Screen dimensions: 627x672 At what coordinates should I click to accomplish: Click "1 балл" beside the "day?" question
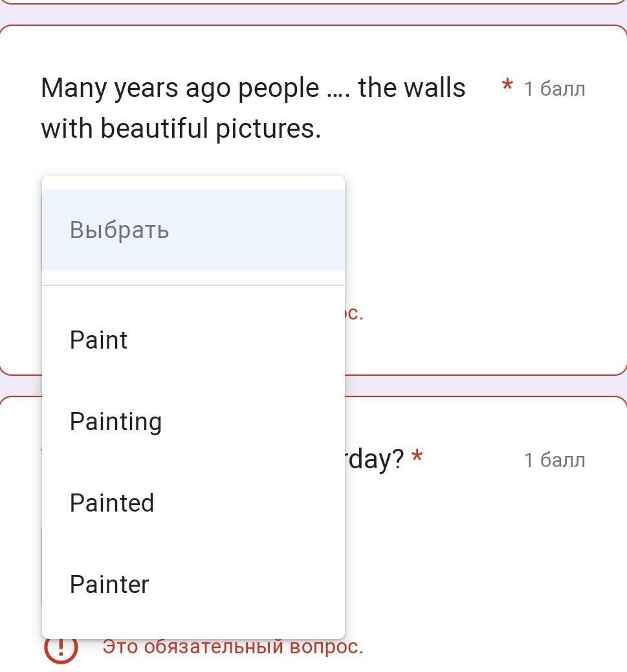pyautogui.click(x=555, y=460)
